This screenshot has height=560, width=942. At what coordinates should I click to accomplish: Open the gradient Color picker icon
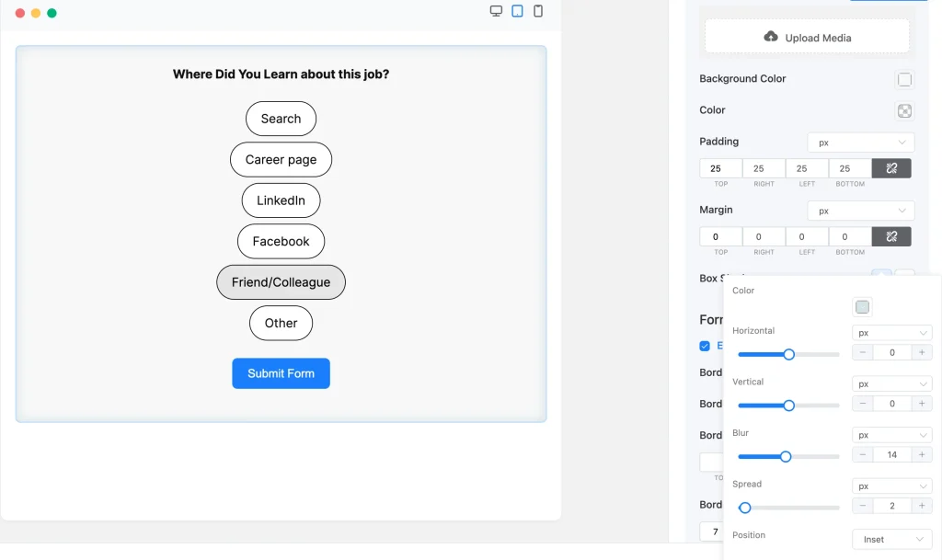pos(904,110)
